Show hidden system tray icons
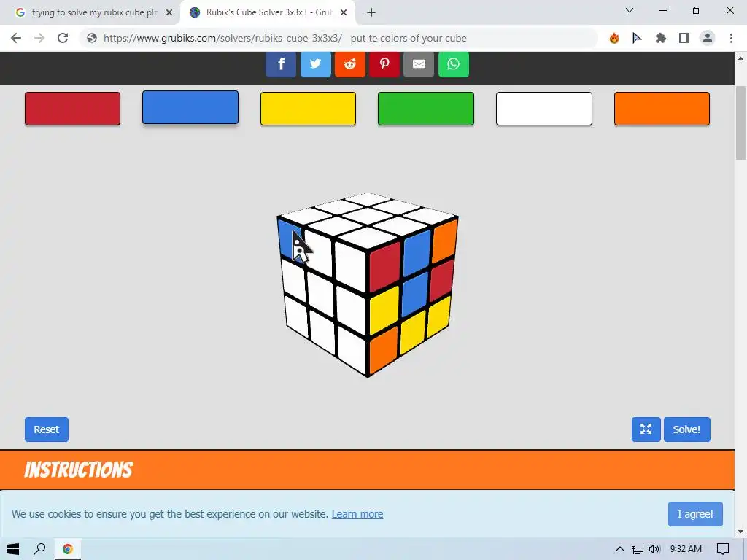Viewport: 747px width, 560px height. pos(620,549)
